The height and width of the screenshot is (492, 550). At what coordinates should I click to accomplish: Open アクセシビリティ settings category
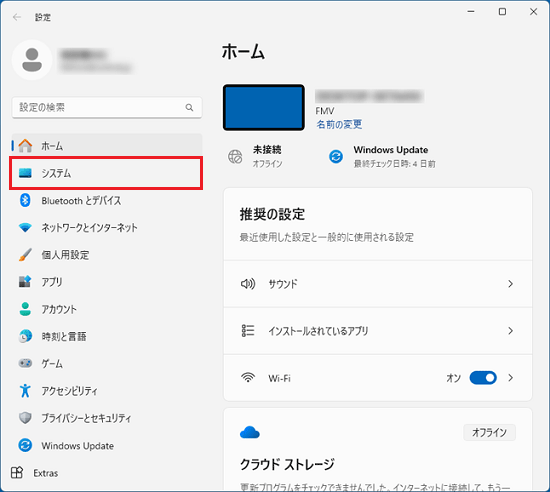[107, 390]
